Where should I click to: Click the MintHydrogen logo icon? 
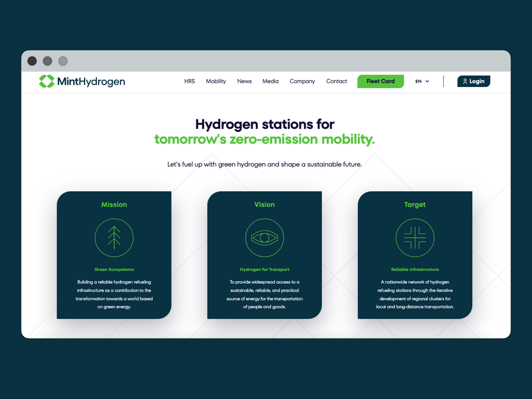coord(47,81)
